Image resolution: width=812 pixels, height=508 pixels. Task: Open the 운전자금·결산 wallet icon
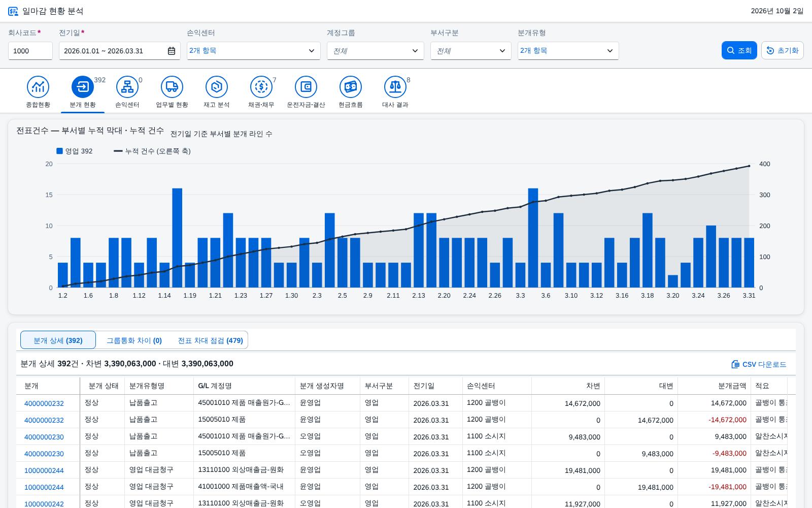coord(306,87)
